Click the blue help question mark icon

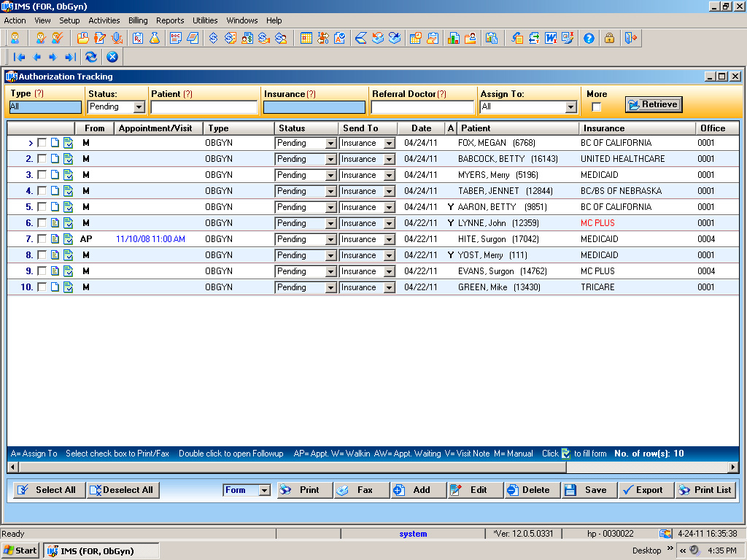[589, 38]
